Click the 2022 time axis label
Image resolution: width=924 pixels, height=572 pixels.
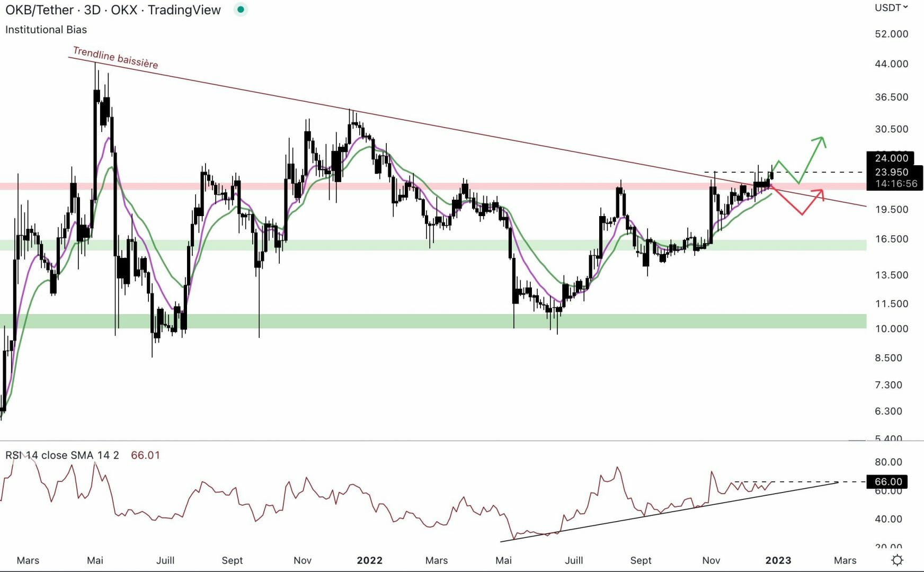tap(369, 560)
